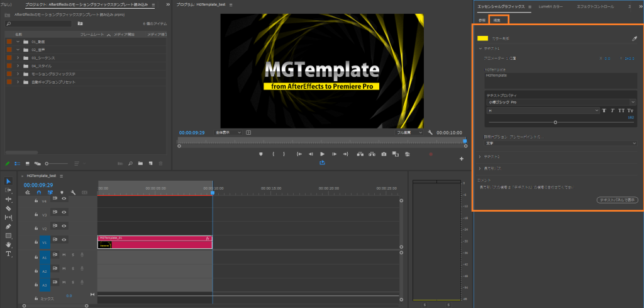Viewport: 644px width, 308px height.
Task: Select the Pen tool
Action: (x=8, y=226)
